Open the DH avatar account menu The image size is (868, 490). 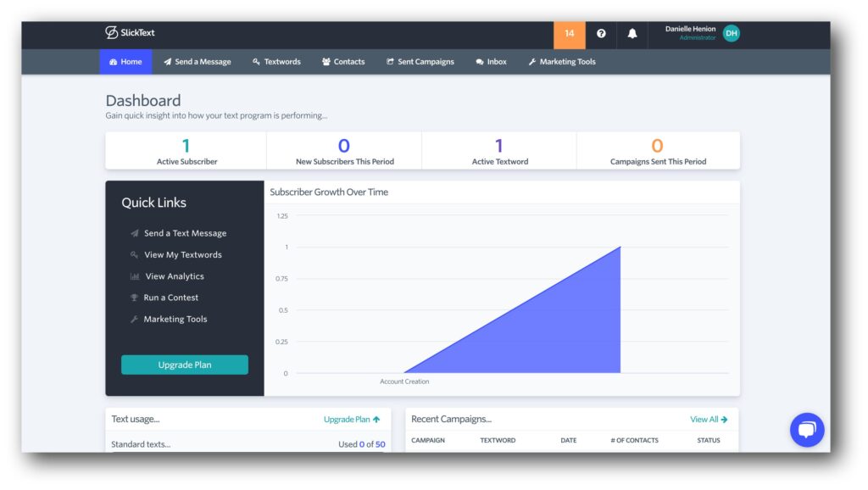pyautogui.click(x=731, y=34)
